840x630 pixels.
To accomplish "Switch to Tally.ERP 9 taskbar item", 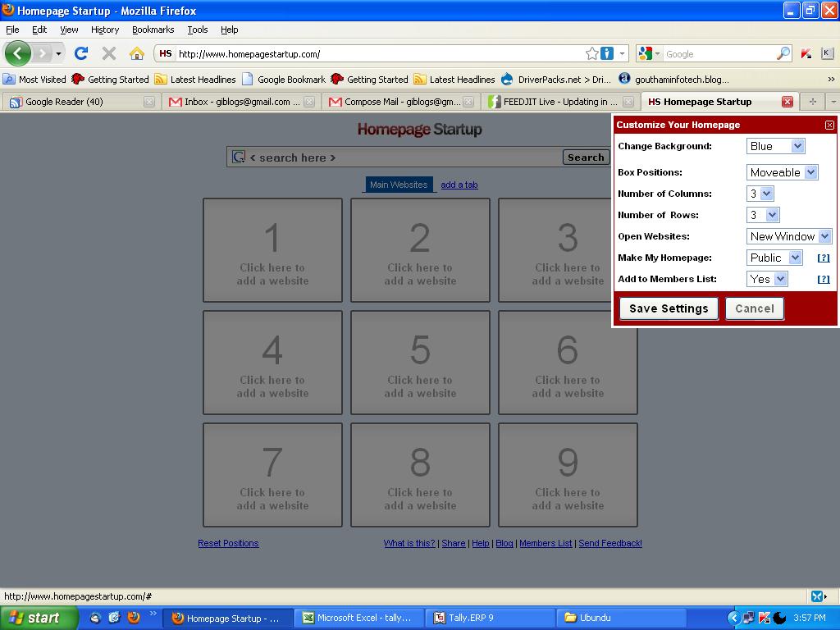I will point(491,619).
